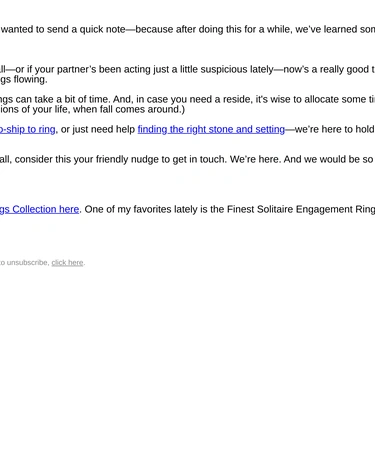Click 'Finest Solitaire Engagement Ring' text
Image resolution: width=375 pixels, height=450 pixels.
click(301, 209)
